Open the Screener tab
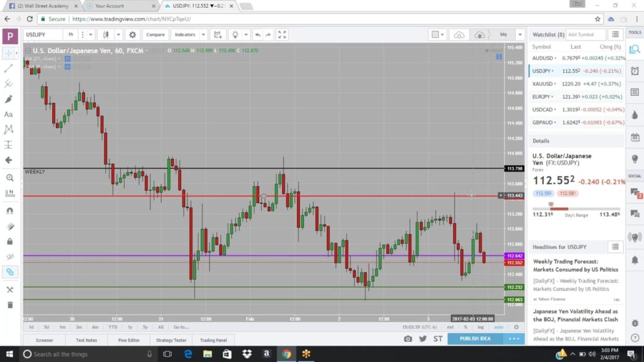The width and height of the screenshot is (644, 362). pos(45,340)
